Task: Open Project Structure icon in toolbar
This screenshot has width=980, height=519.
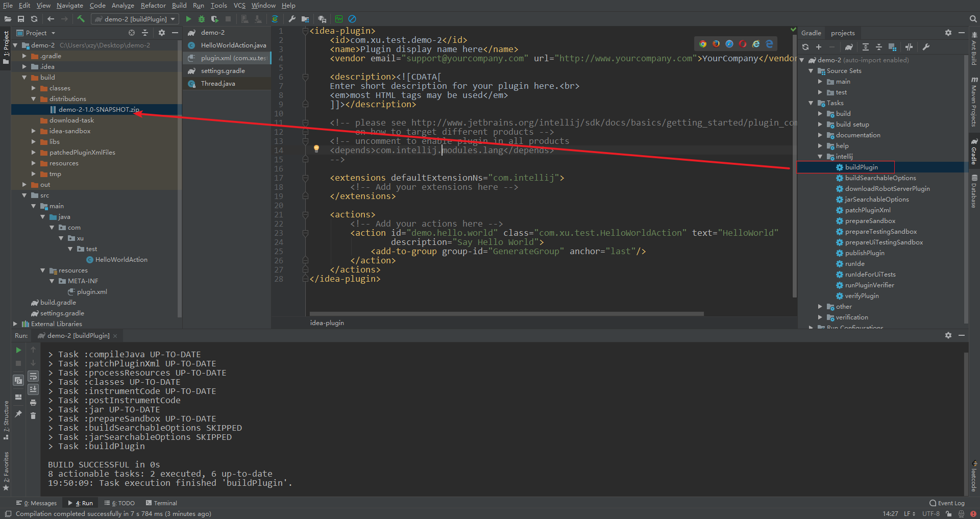Action: click(x=305, y=19)
